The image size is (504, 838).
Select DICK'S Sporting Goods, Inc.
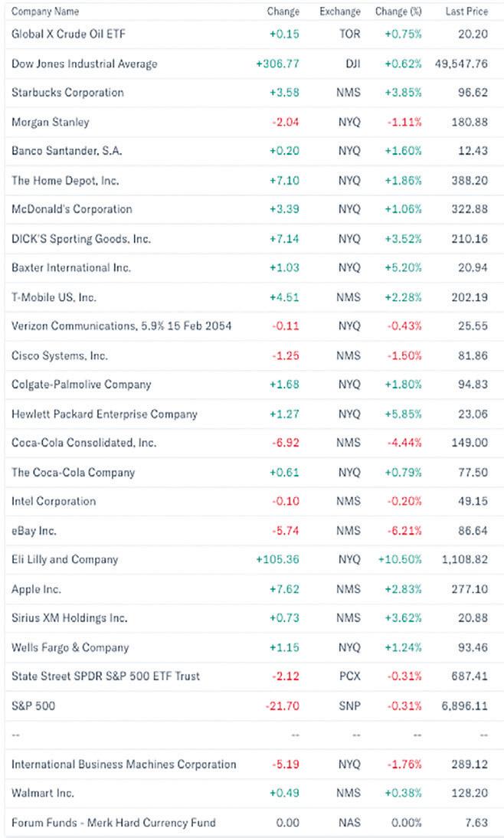(81, 239)
